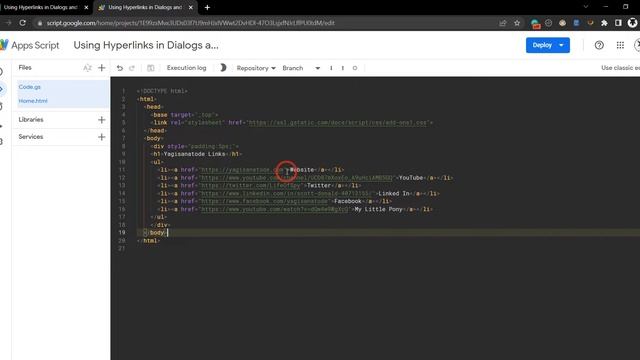
Task: Click the gear icon after Branch dropdown
Action: (x=355, y=68)
